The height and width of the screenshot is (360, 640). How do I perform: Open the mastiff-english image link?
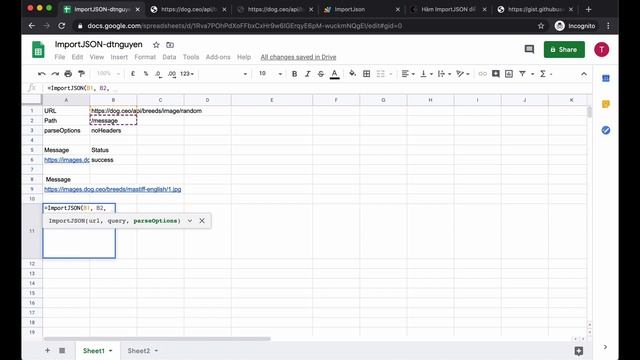click(113, 189)
